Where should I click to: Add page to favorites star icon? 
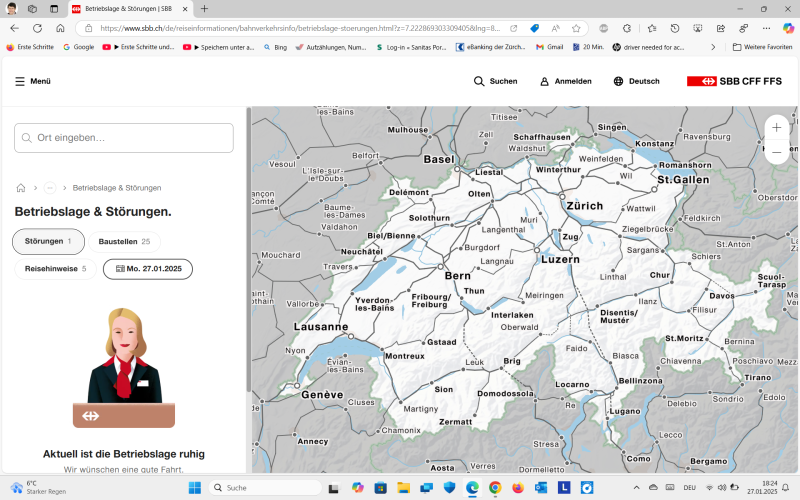click(x=576, y=28)
